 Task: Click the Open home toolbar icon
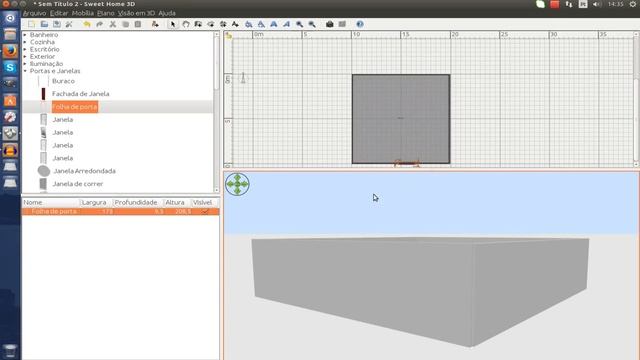[x=44, y=24]
